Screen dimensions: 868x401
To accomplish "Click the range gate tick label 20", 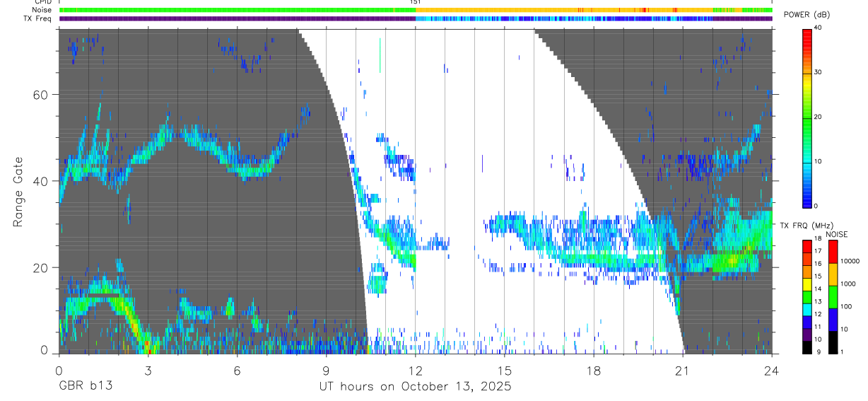I will pos(42,267).
